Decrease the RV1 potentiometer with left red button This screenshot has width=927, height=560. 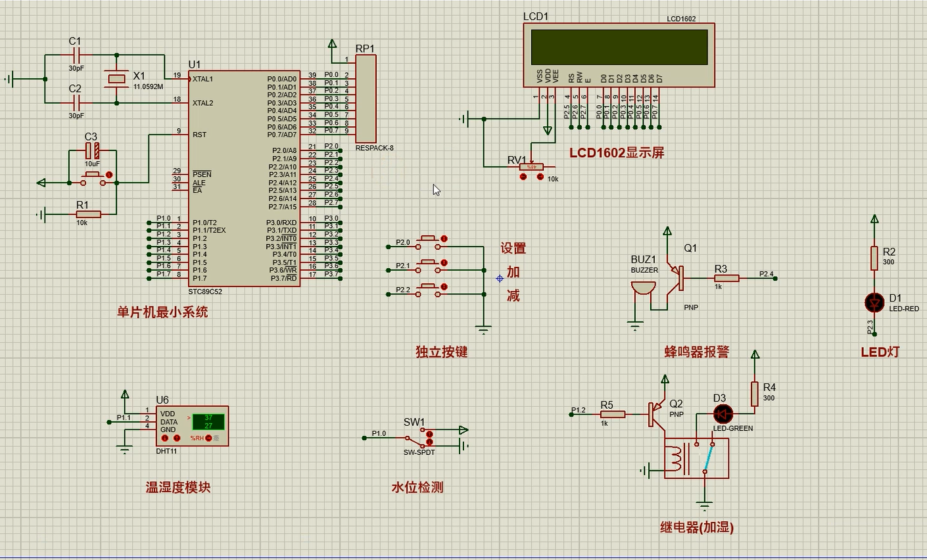point(523,177)
